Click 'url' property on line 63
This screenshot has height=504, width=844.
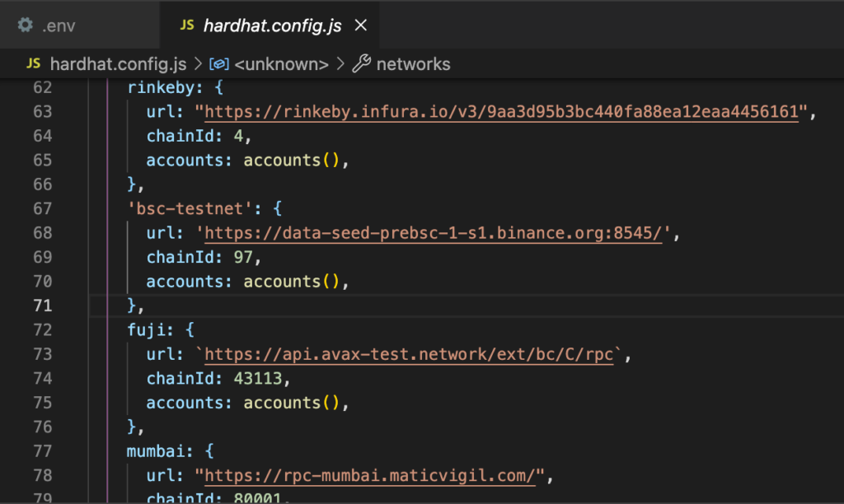[161, 111]
